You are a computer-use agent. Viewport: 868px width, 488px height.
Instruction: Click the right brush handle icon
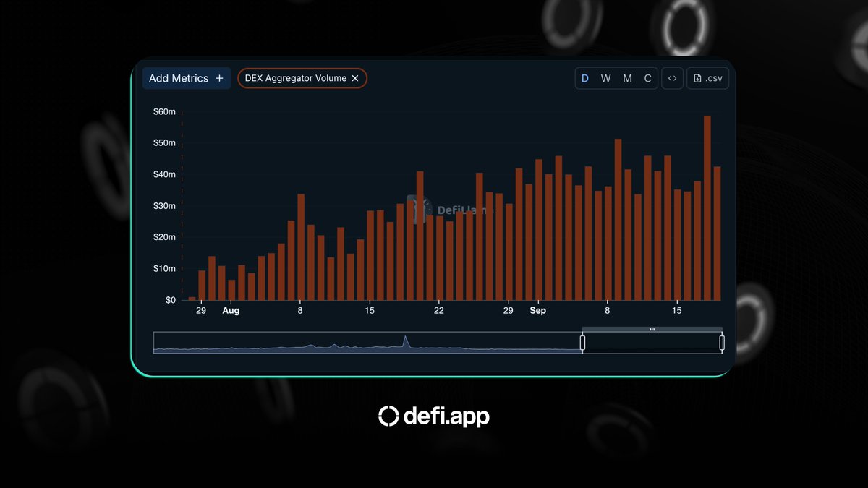[x=721, y=341]
